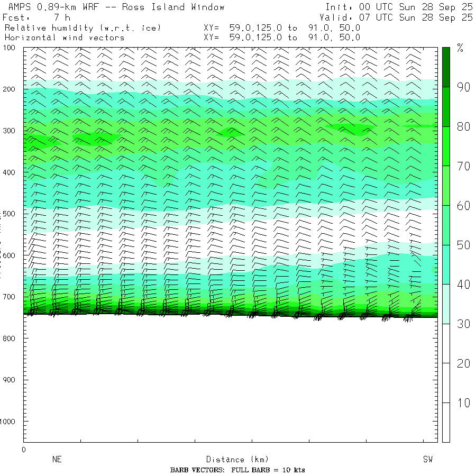Click the pressure axis label '1000'
The width and height of the screenshot is (476, 476).
(7, 422)
